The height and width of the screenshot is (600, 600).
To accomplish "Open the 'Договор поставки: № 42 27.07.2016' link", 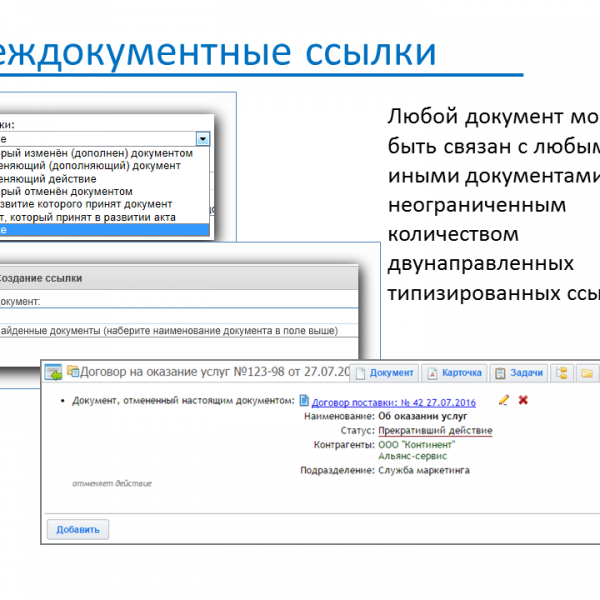I will click(x=394, y=402).
